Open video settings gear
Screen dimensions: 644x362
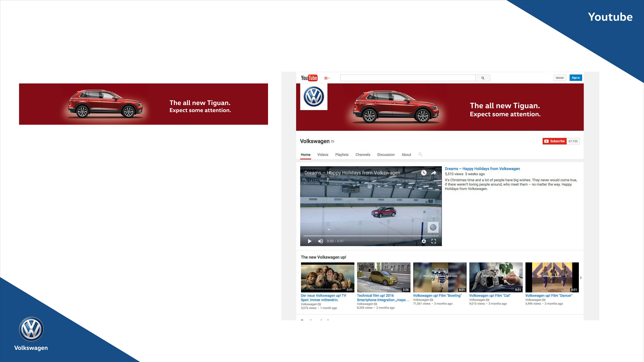coord(424,241)
